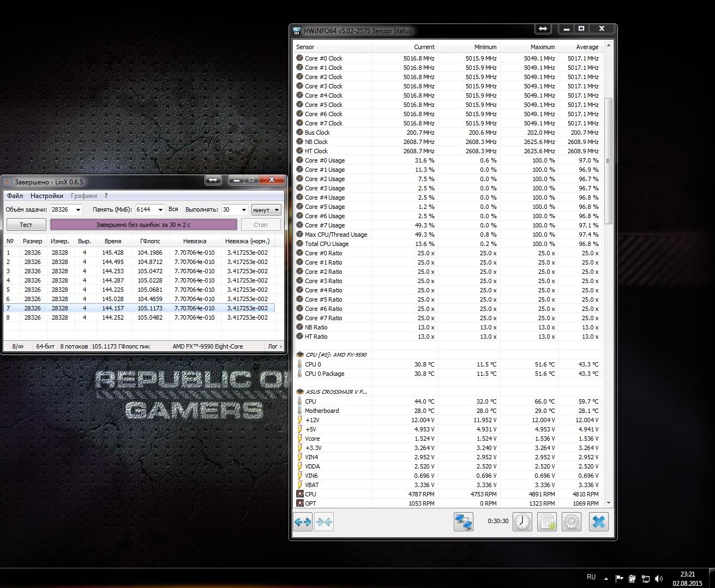Open HWiNFO remote network monitoring icon

463,522
